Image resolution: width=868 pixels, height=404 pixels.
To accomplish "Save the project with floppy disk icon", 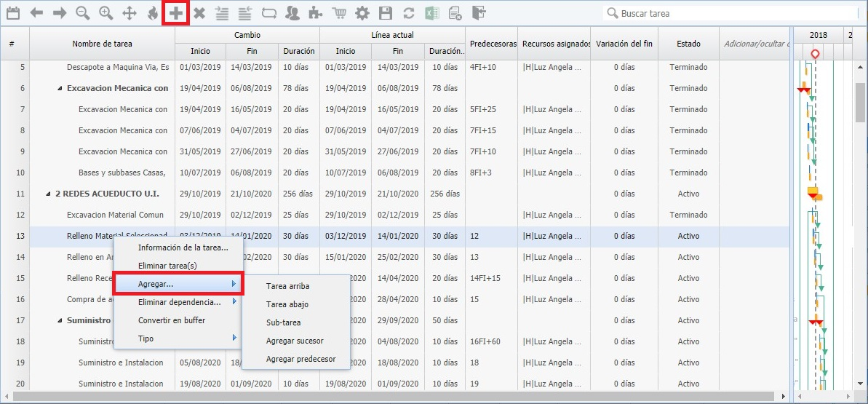I will coord(386,13).
